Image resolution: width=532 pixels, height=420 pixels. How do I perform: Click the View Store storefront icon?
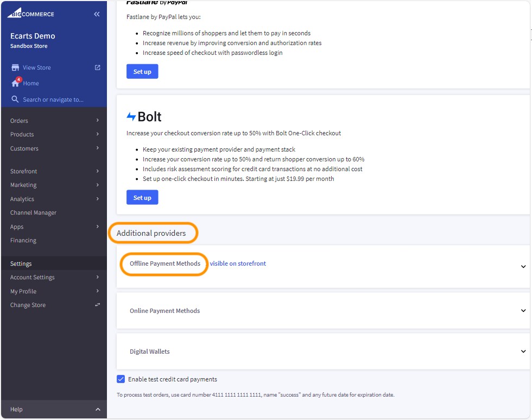pyautogui.click(x=15, y=67)
